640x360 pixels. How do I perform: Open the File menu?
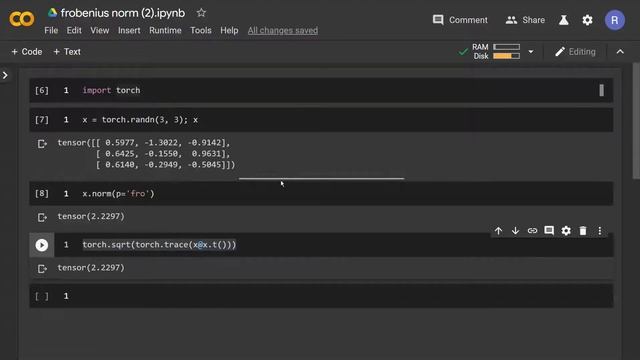pos(51,31)
